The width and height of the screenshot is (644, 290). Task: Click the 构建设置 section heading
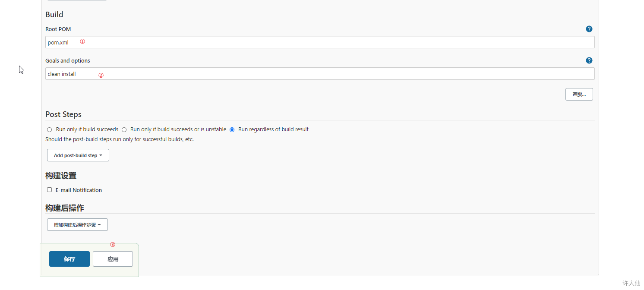pyautogui.click(x=61, y=176)
